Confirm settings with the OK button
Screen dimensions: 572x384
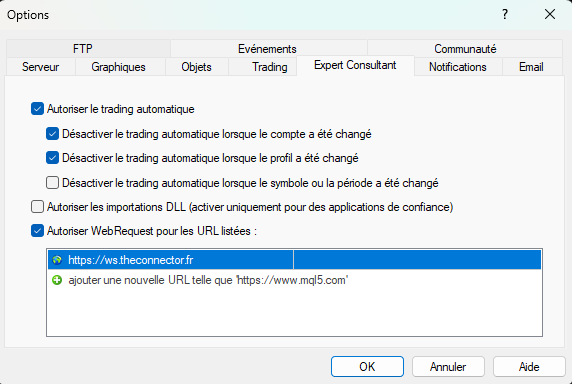pyautogui.click(x=367, y=366)
